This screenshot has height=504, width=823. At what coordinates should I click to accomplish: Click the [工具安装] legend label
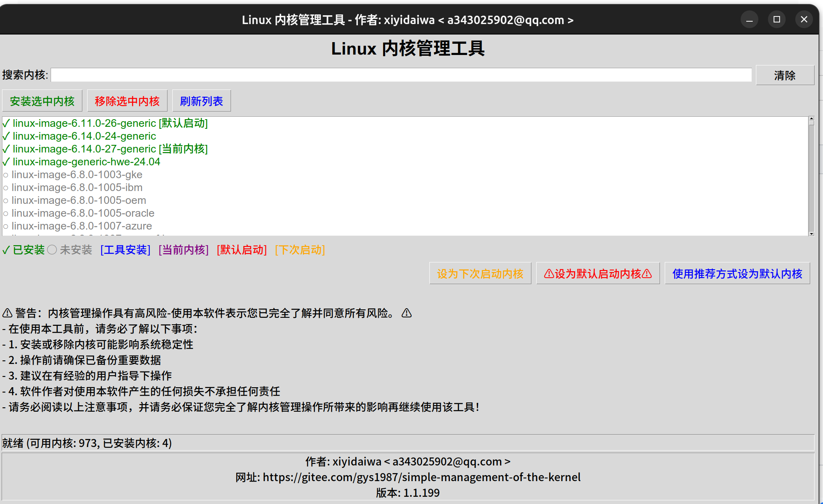(x=125, y=250)
